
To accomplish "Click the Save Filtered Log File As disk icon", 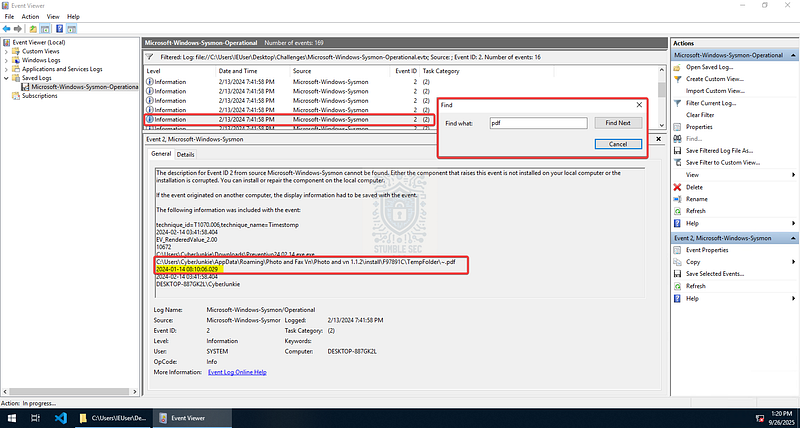I will (677, 150).
